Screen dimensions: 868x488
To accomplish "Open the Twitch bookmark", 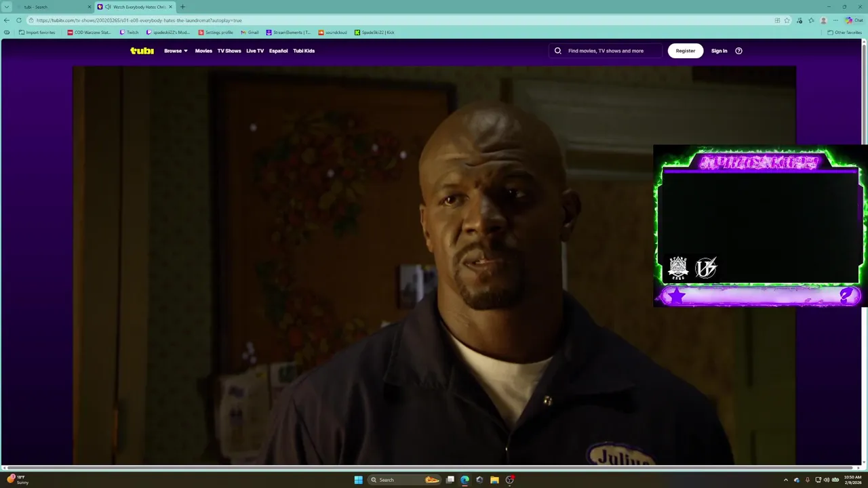I will click(x=129, y=33).
